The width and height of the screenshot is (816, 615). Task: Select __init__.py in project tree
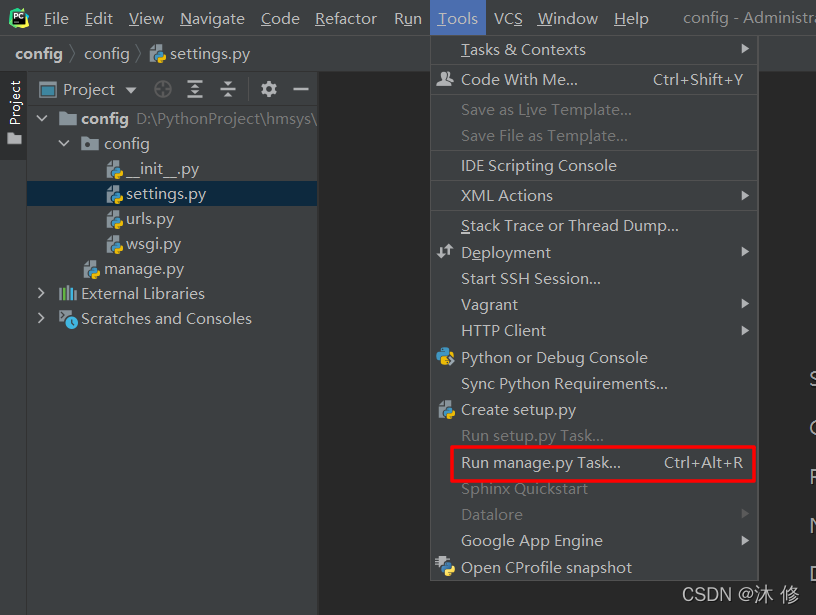coord(172,169)
